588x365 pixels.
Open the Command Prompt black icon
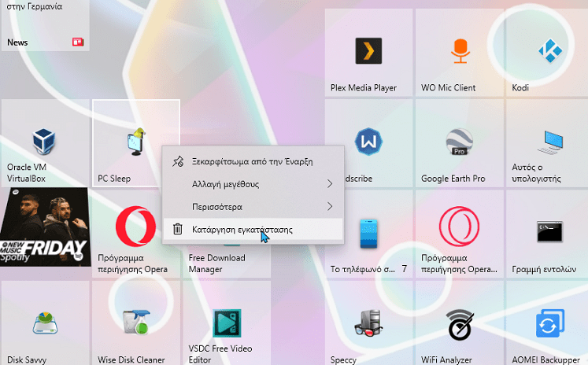[549, 231]
